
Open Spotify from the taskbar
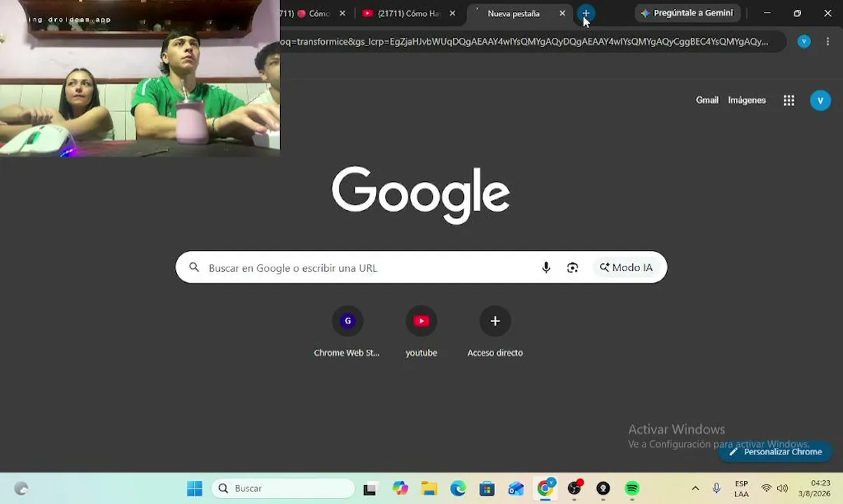632,489
